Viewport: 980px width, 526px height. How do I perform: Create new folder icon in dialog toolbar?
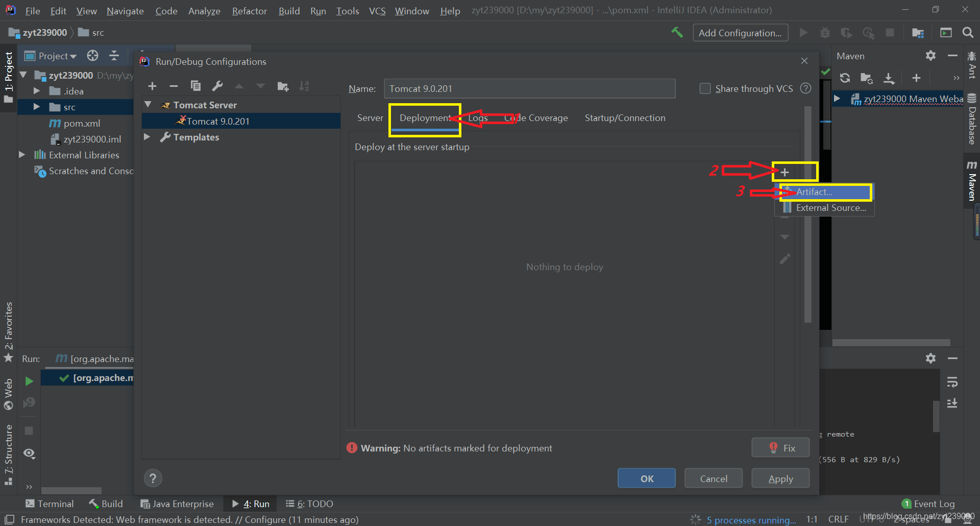coord(283,86)
